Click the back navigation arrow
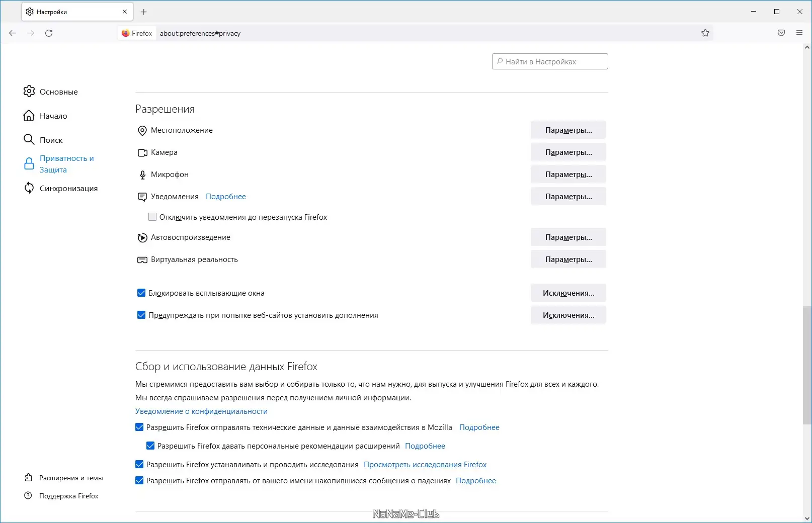The height and width of the screenshot is (523, 812). [13, 33]
